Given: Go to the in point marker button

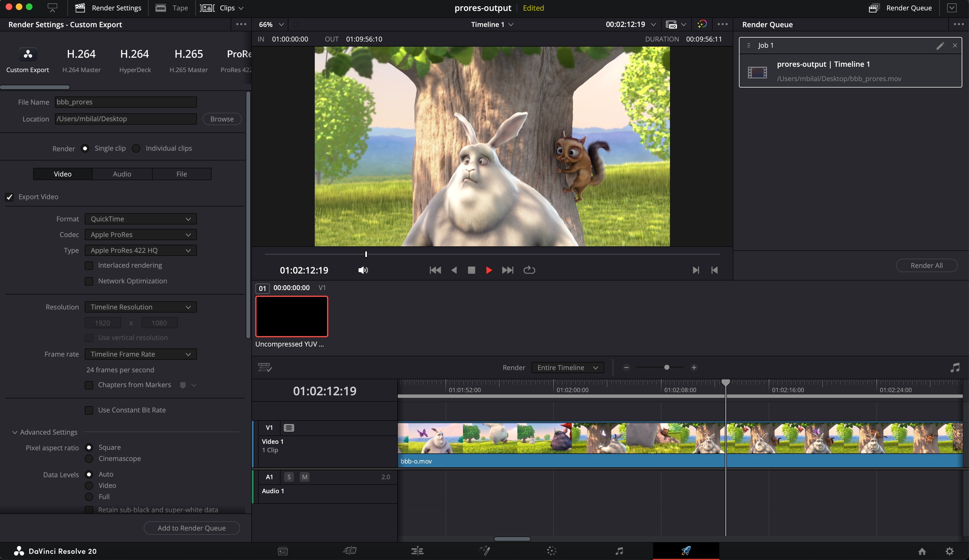Looking at the screenshot, I should pyautogui.click(x=715, y=270).
